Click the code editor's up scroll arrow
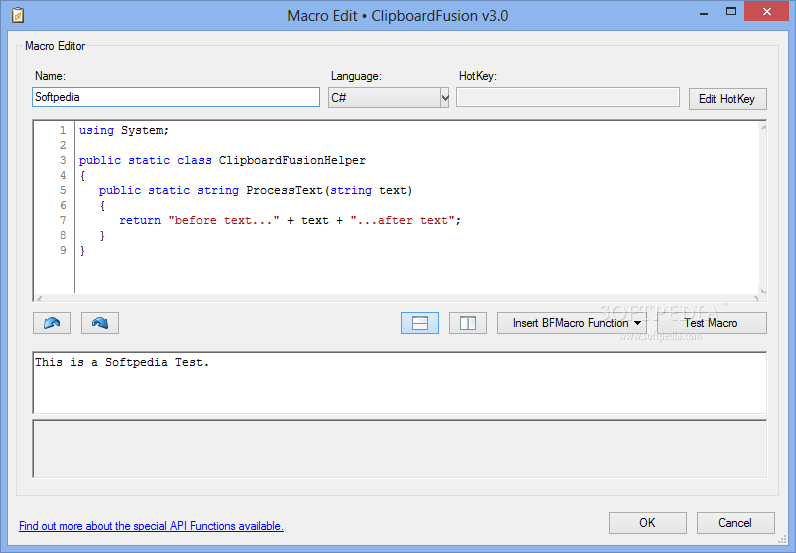Screen dimensions: 796x553 (763, 127)
